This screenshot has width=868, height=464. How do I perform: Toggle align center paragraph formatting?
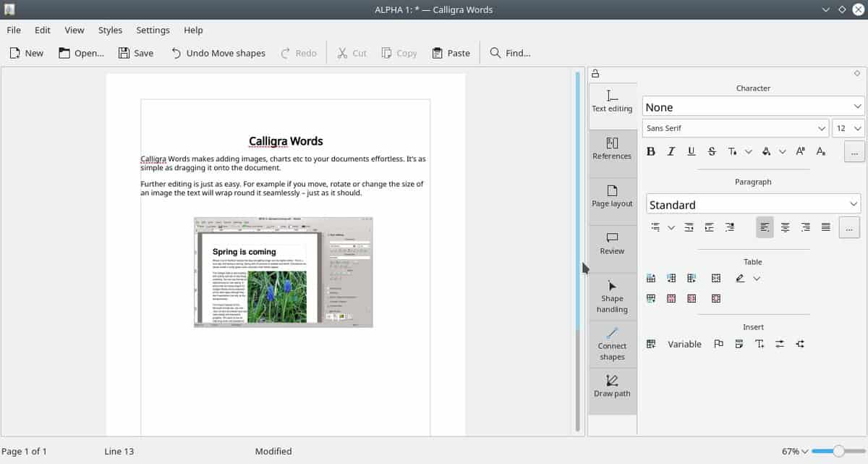click(x=785, y=227)
